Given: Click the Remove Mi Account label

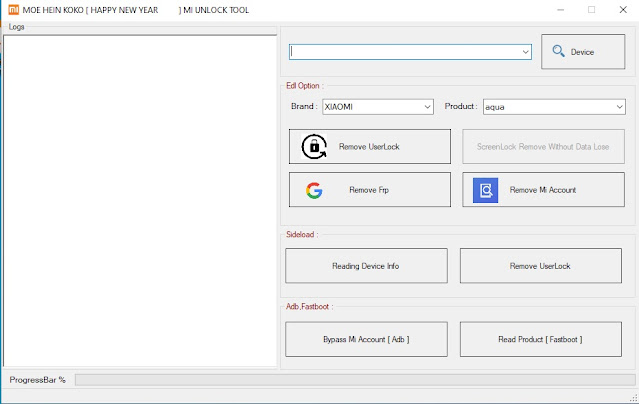Looking at the screenshot, I should (x=542, y=190).
